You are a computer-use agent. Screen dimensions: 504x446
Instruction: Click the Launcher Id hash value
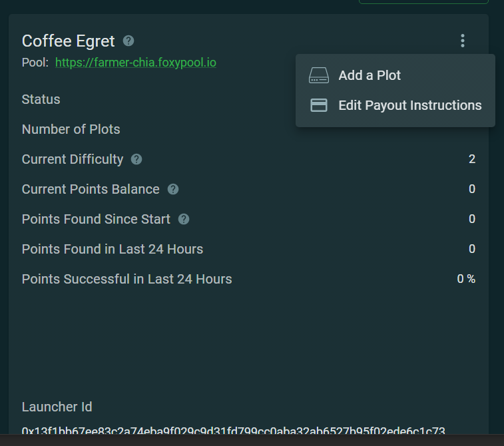tap(233, 432)
